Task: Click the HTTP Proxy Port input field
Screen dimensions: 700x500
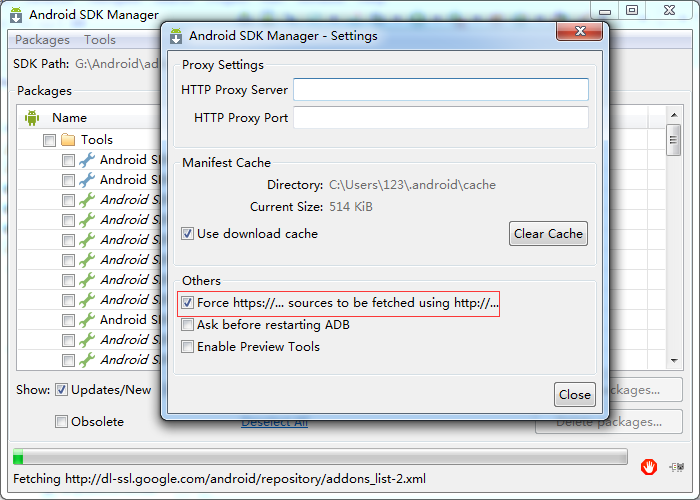Action: (441, 117)
